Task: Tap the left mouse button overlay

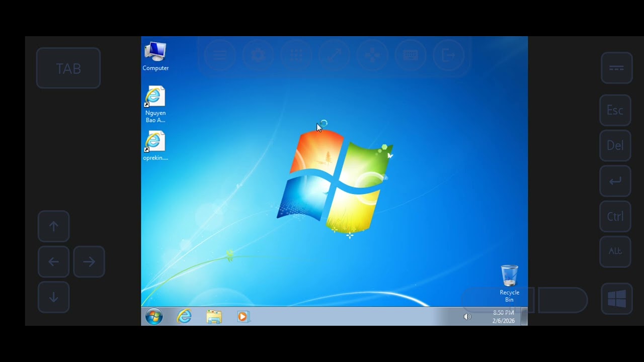Action: click(x=498, y=301)
